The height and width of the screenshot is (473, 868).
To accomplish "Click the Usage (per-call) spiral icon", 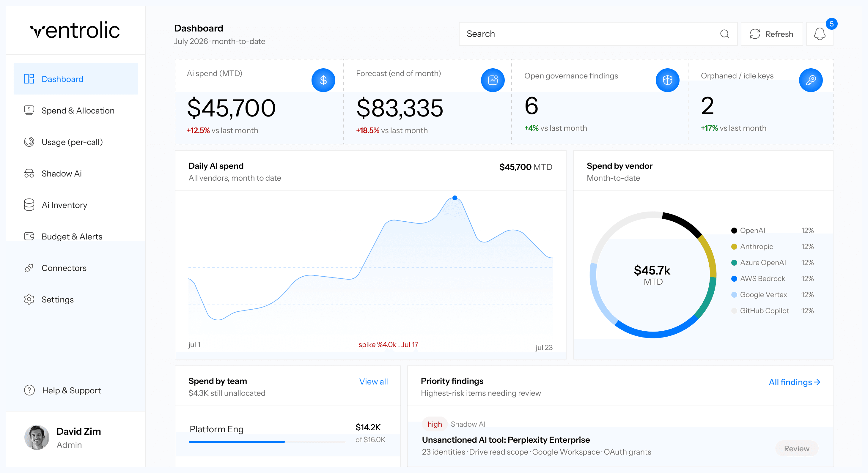I will coord(29,142).
